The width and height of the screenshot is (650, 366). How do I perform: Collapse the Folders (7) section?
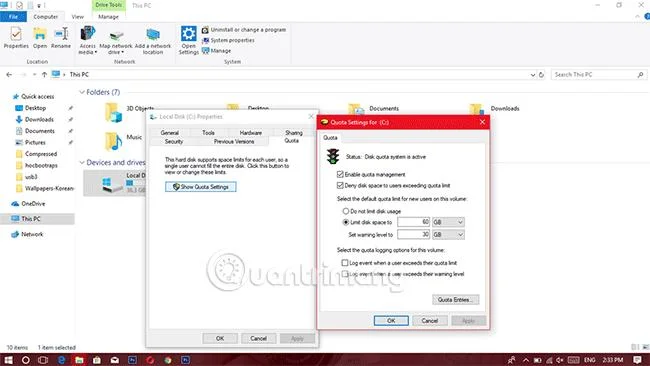tap(82, 92)
